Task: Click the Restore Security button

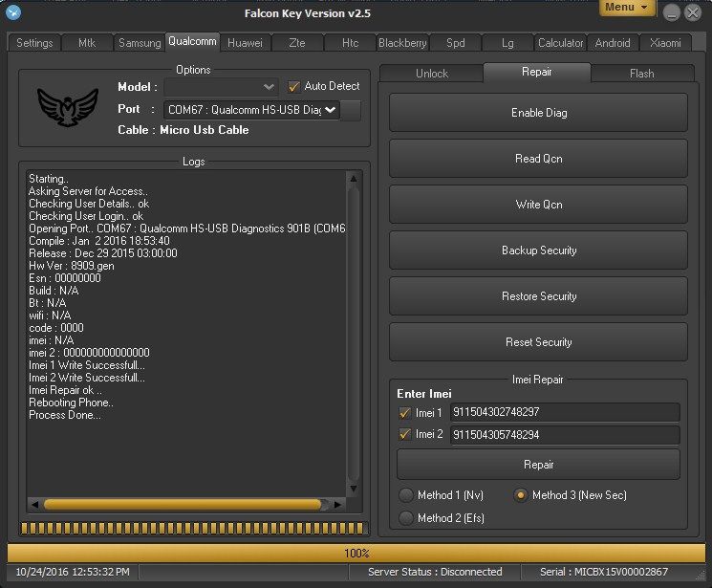Action: tap(539, 296)
